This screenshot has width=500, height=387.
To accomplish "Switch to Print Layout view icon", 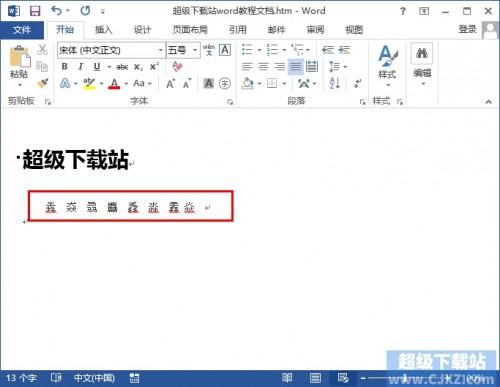I will tap(315, 378).
